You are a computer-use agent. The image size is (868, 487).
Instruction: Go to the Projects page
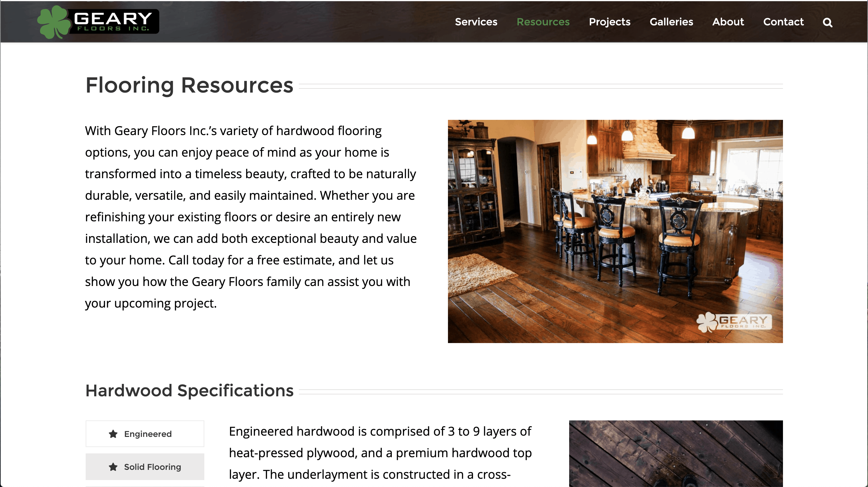click(x=609, y=22)
